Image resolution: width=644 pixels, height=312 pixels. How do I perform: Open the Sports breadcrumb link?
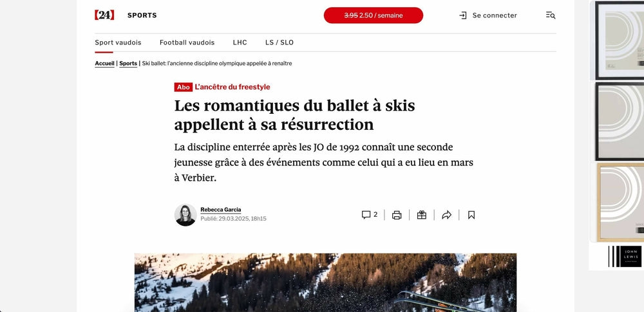[128, 64]
